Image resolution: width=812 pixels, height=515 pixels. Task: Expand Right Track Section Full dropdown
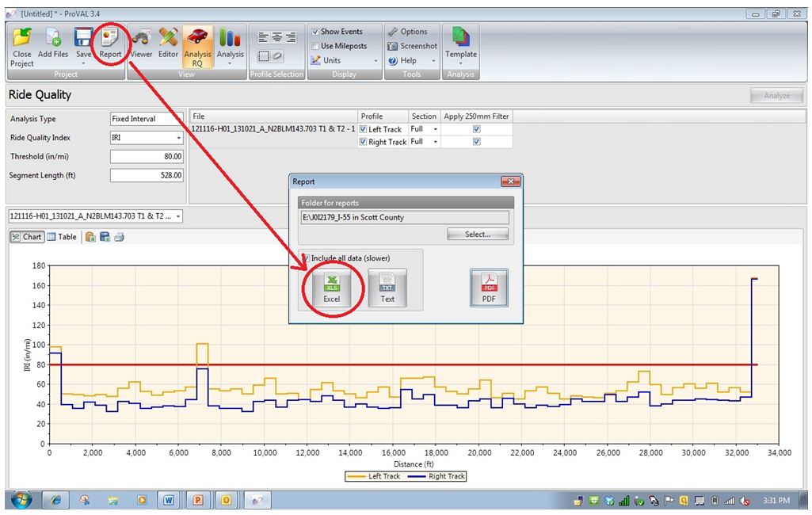pyautogui.click(x=436, y=142)
